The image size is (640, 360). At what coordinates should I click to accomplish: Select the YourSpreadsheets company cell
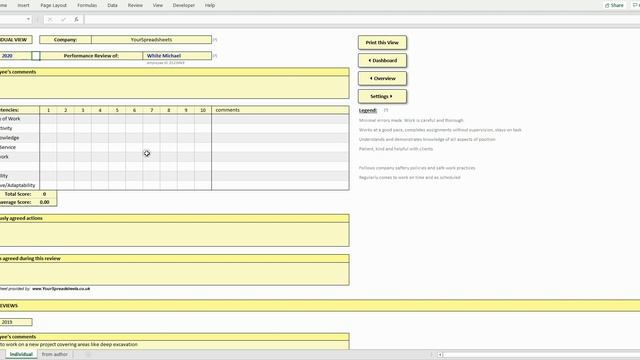tap(151, 40)
